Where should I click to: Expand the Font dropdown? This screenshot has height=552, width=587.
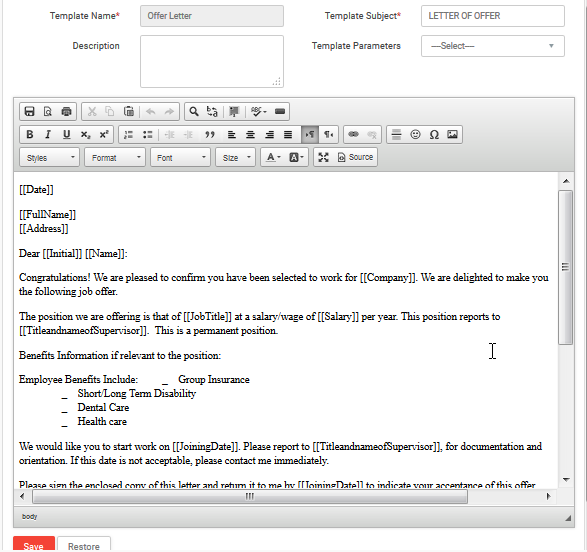click(180, 158)
